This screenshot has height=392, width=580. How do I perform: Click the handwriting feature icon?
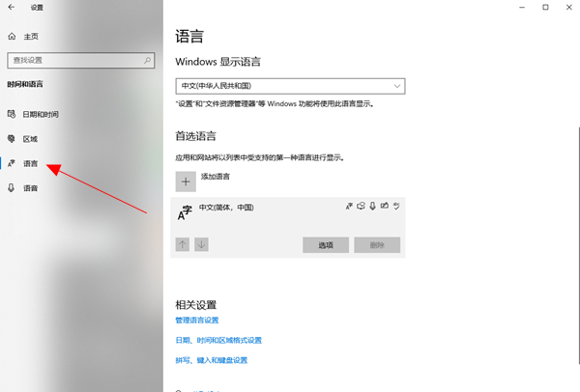click(385, 206)
